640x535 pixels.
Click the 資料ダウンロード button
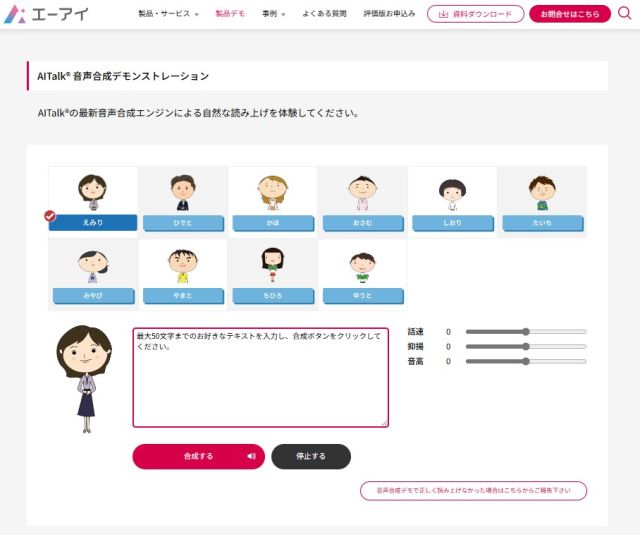coord(476,14)
